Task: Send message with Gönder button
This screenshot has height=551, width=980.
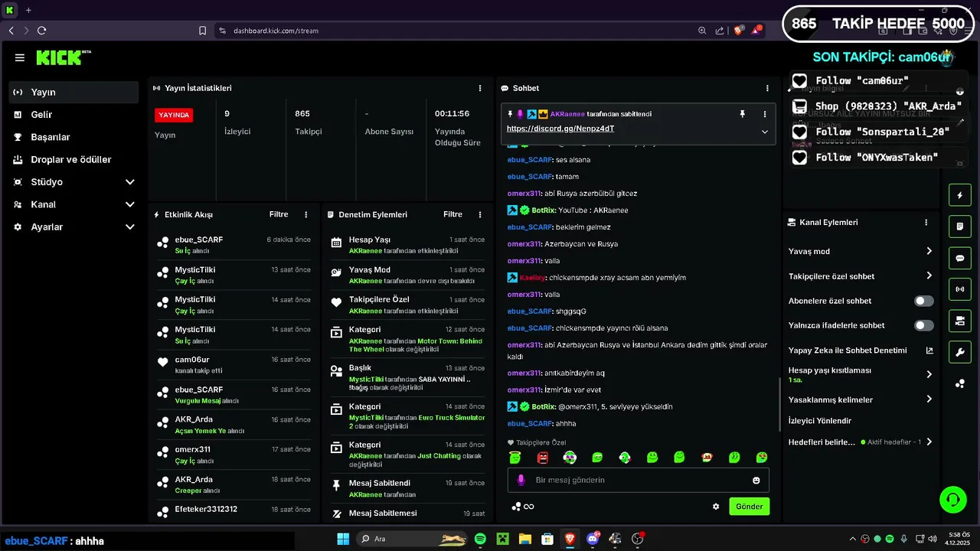Action: pos(750,507)
